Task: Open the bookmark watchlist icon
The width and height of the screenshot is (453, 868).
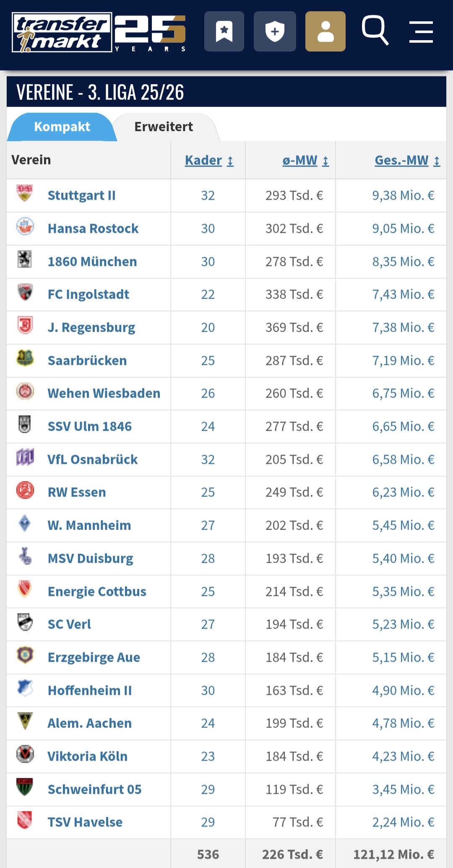Action: (x=224, y=31)
